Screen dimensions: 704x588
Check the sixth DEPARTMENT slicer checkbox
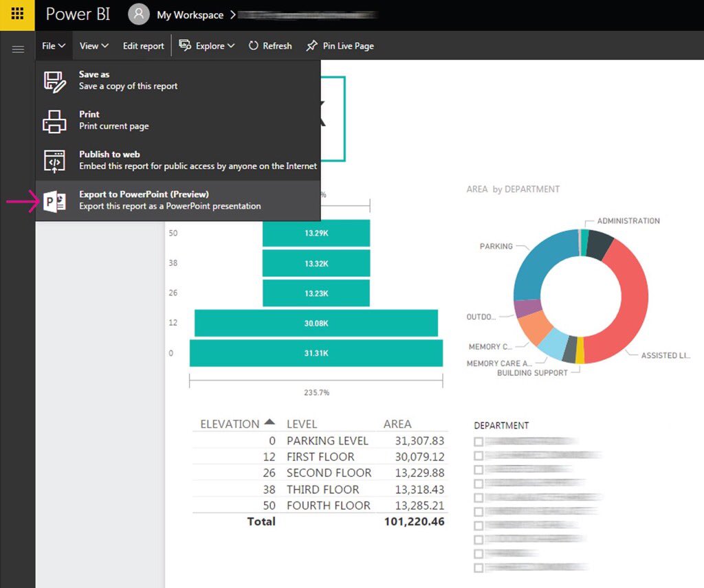478,512
